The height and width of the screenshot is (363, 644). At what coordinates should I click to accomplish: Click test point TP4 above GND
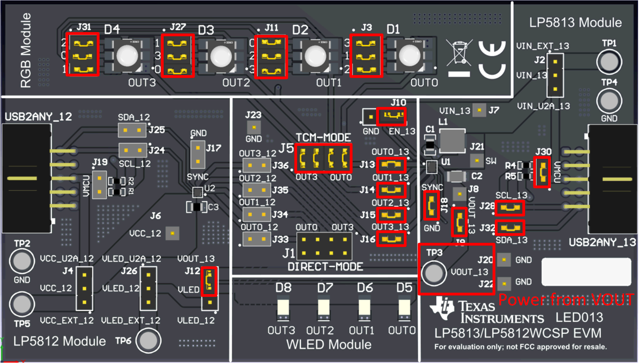[609, 101]
